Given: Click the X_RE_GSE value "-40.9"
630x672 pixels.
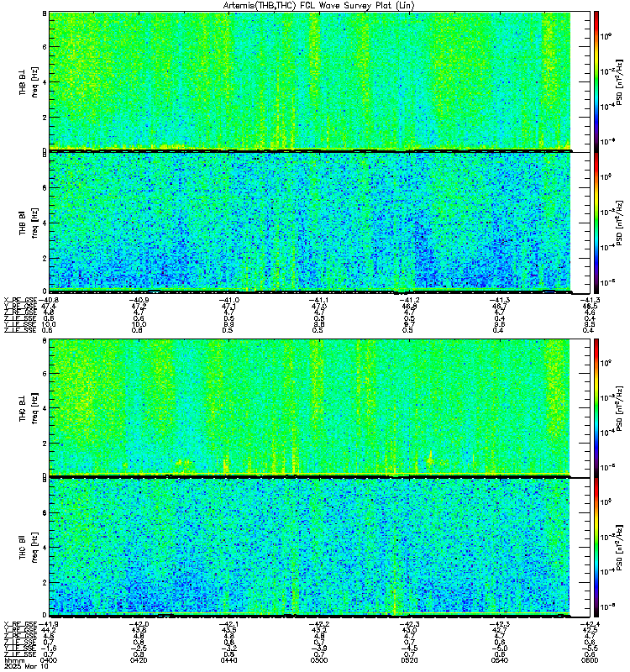Looking at the screenshot, I should point(139,300).
